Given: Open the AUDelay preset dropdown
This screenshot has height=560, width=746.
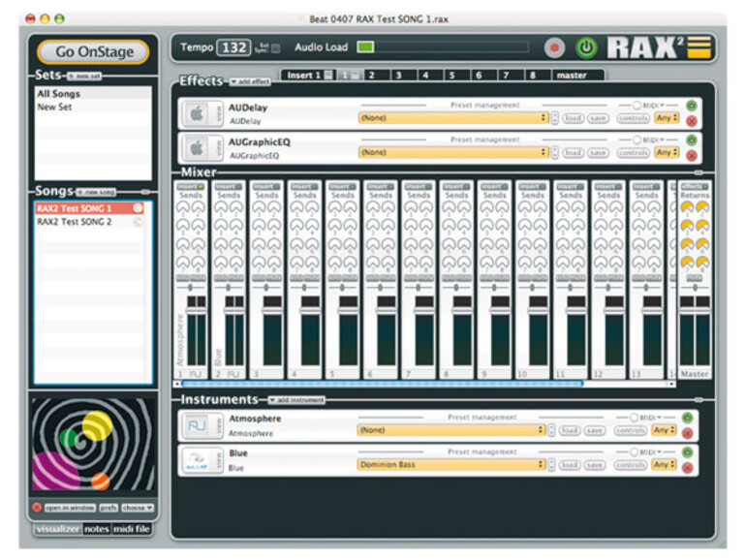Looking at the screenshot, I should tap(452, 118).
